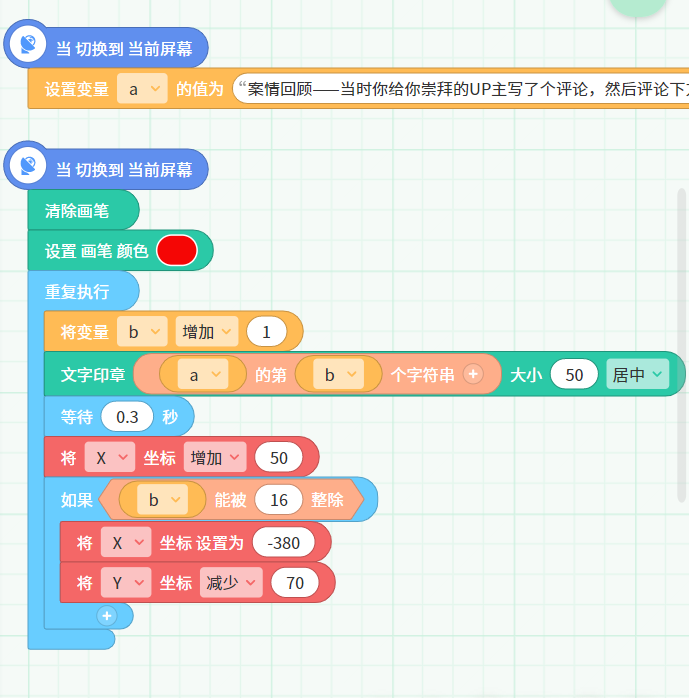
Task: Click the vertical scrollbar on the right
Action: tap(681, 345)
